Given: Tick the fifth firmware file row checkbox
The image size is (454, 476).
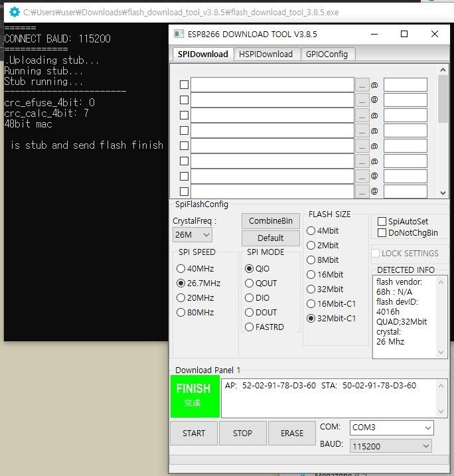Looking at the screenshot, I should tap(185, 145).
